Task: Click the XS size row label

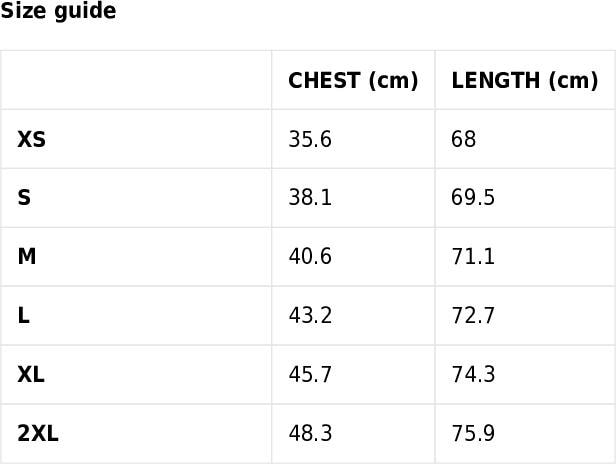Action: [31, 139]
